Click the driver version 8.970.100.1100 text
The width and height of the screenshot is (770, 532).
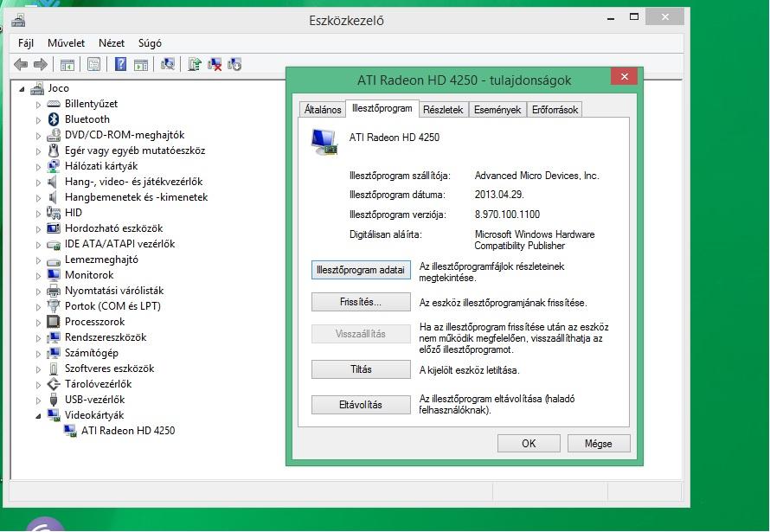point(507,215)
